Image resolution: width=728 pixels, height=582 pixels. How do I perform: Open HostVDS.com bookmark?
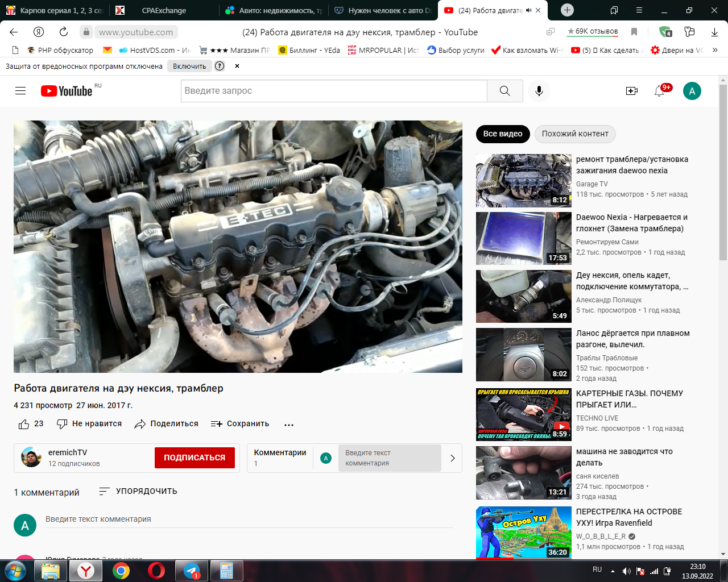tap(154, 50)
